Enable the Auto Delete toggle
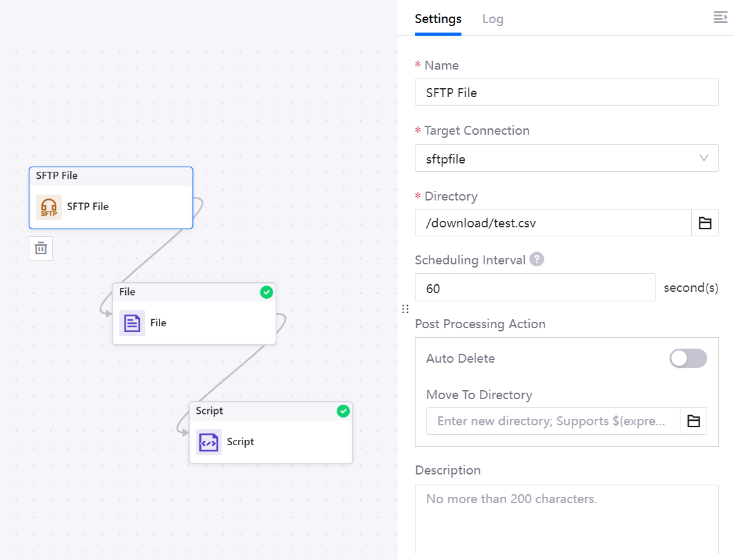 688,359
